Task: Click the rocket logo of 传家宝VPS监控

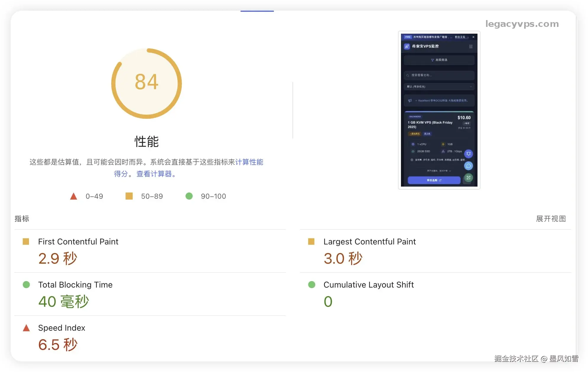Action: point(407,46)
